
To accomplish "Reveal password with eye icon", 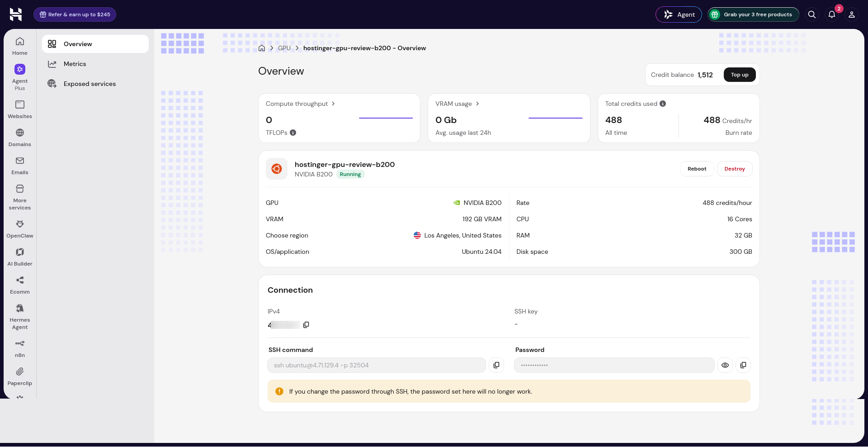I will pyautogui.click(x=725, y=365).
